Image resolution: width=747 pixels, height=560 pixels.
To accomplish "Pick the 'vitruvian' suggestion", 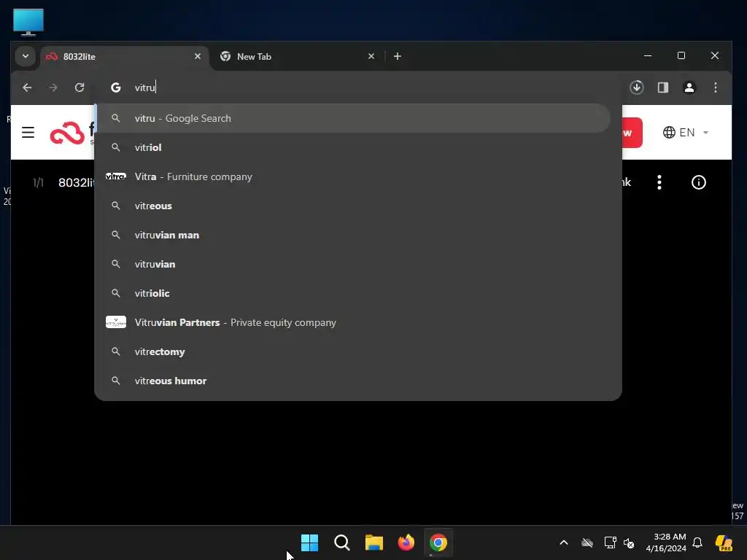I will [352, 264].
